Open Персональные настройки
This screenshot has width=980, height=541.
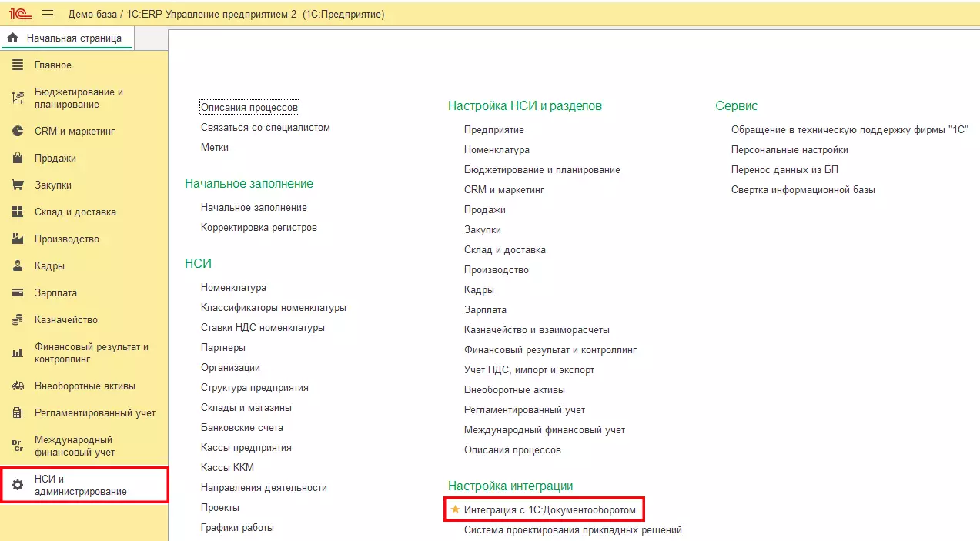click(790, 150)
